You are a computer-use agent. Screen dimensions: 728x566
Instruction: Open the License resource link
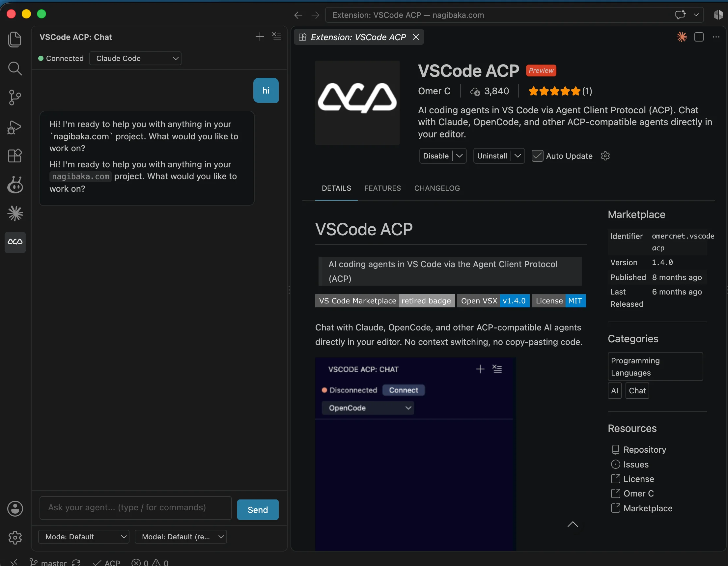click(x=633, y=479)
